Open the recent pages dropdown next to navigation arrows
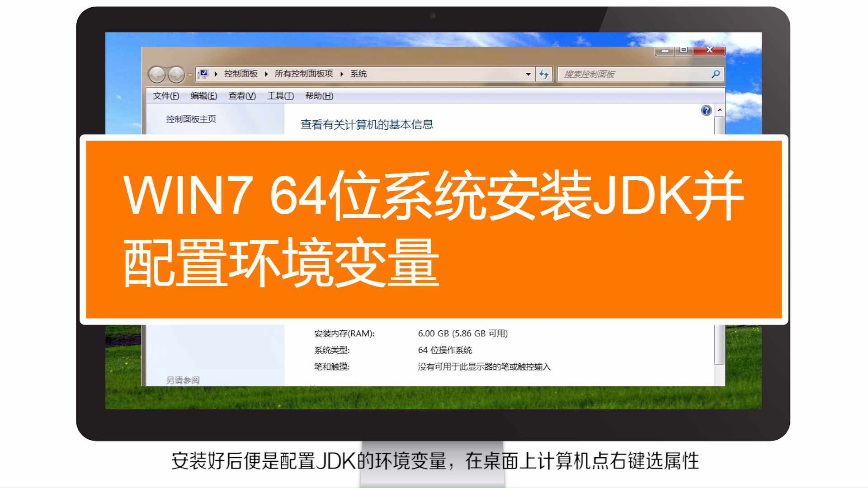The width and height of the screenshot is (868, 488). (190, 74)
